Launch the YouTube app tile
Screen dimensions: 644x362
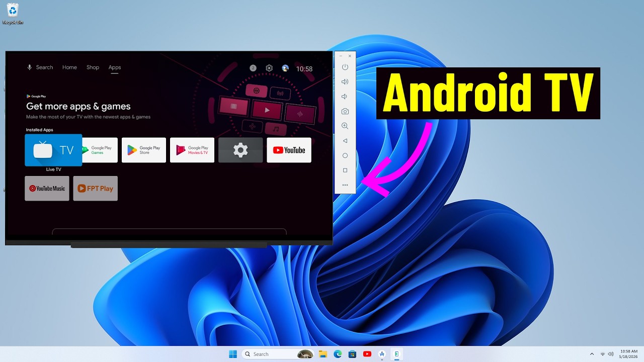pyautogui.click(x=289, y=150)
